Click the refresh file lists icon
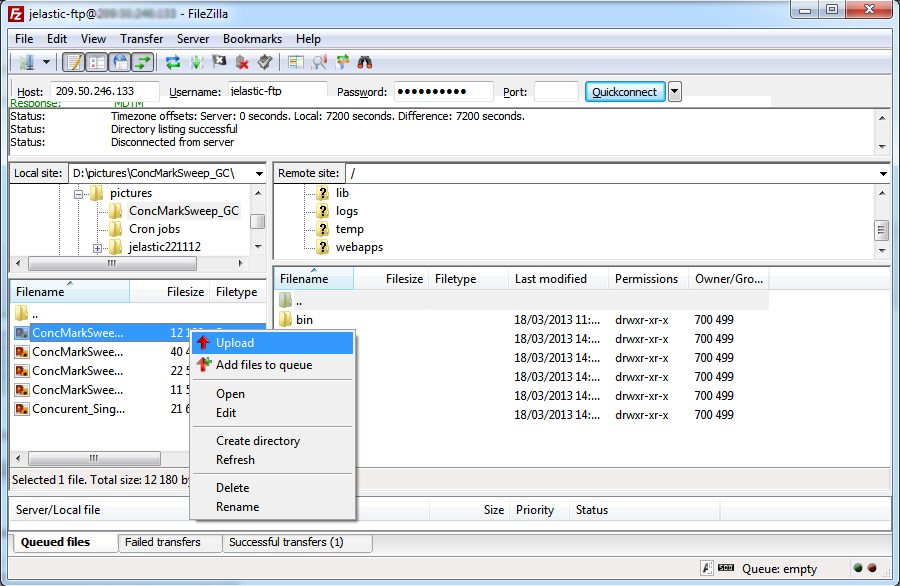Image resolution: width=900 pixels, height=586 pixels. click(173, 62)
